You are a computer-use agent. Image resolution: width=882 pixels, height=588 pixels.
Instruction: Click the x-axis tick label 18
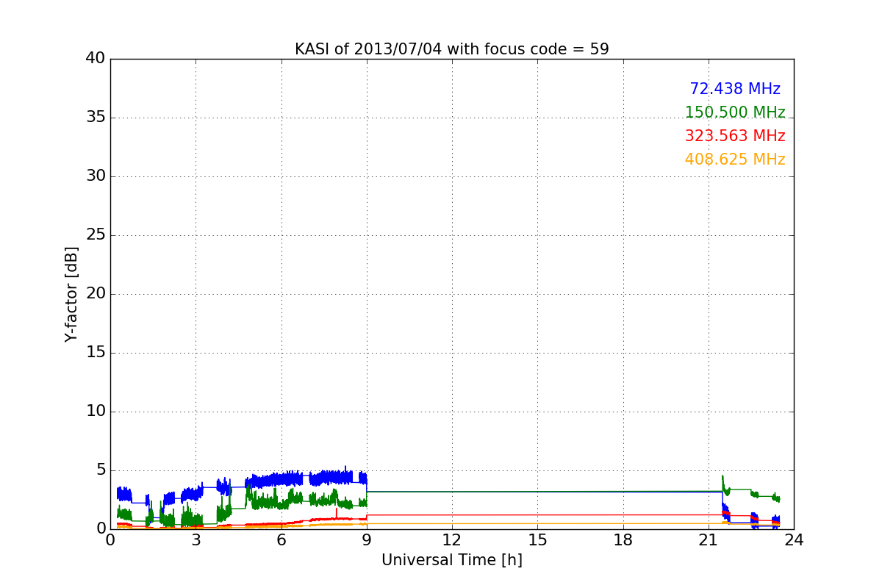(x=623, y=540)
